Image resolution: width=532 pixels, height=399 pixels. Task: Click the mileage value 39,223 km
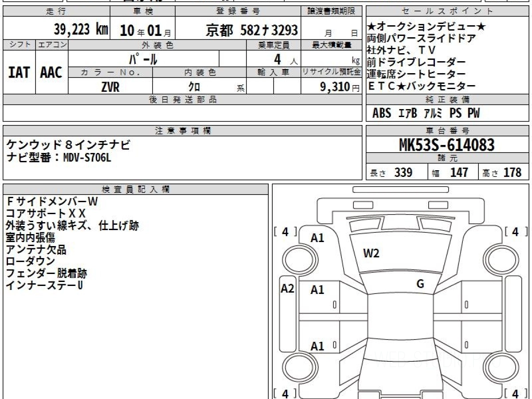tap(81, 30)
